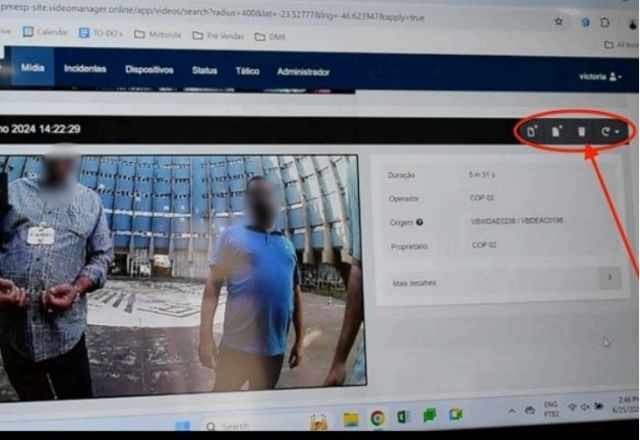
Task: Click the trash delete video icon
Action: point(581,131)
